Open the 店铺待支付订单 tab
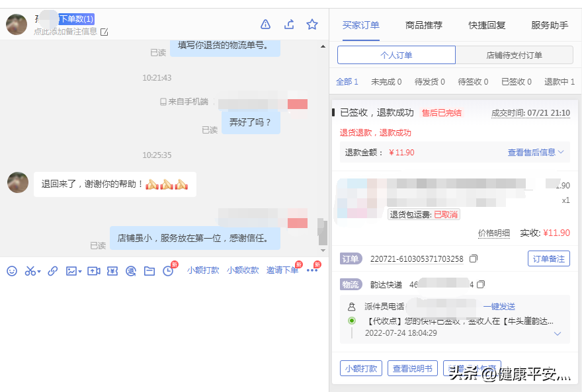This screenshot has height=392, width=582. [514, 56]
